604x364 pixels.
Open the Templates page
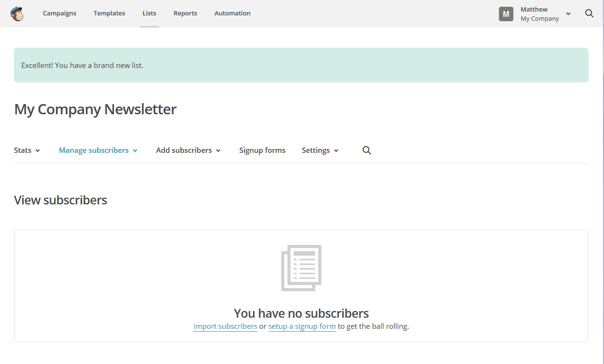[109, 13]
